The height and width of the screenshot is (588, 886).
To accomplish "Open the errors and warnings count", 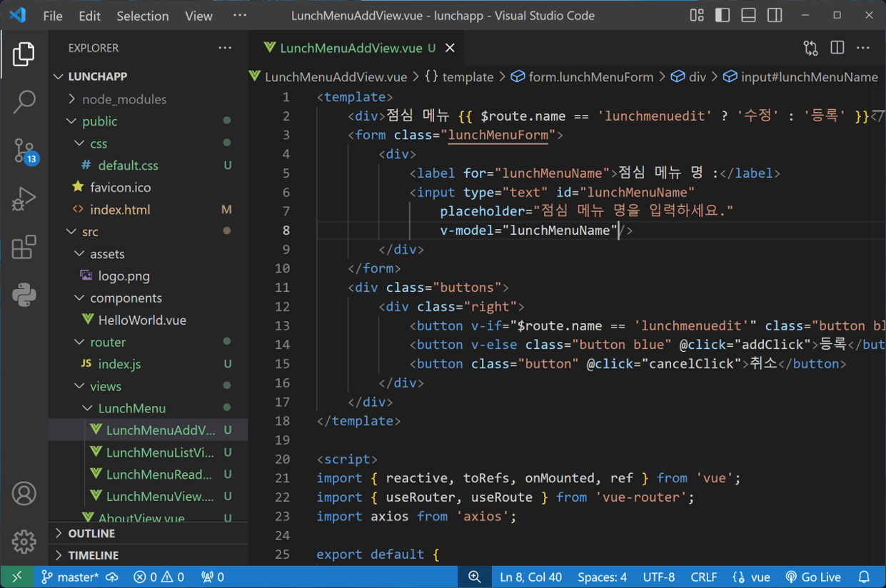I will pos(159,577).
